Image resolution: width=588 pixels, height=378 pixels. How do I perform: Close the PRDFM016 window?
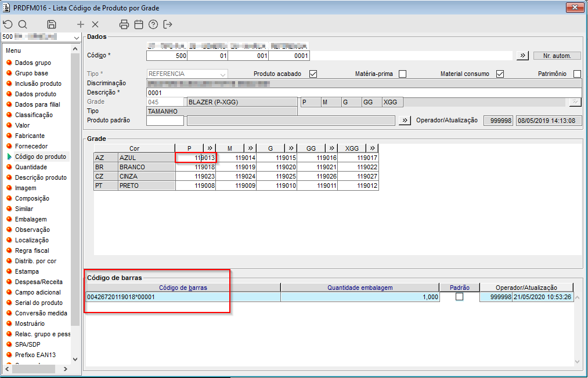pyautogui.click(x=575, y=7)
